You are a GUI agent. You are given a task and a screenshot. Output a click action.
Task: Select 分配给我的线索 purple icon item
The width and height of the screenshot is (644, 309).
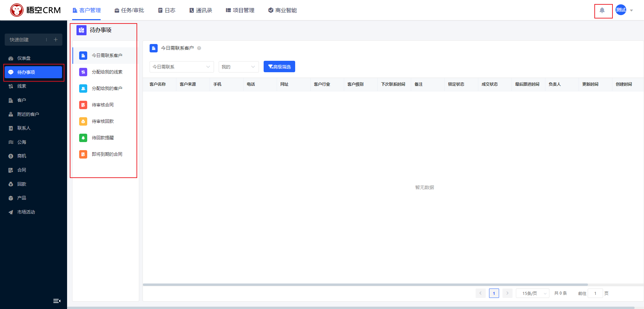[x=107, y=72]
